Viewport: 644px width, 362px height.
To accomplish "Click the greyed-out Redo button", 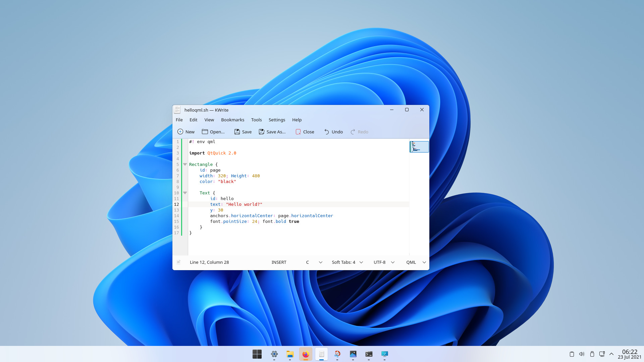I will pyautogui.click(x=359, y=132).
